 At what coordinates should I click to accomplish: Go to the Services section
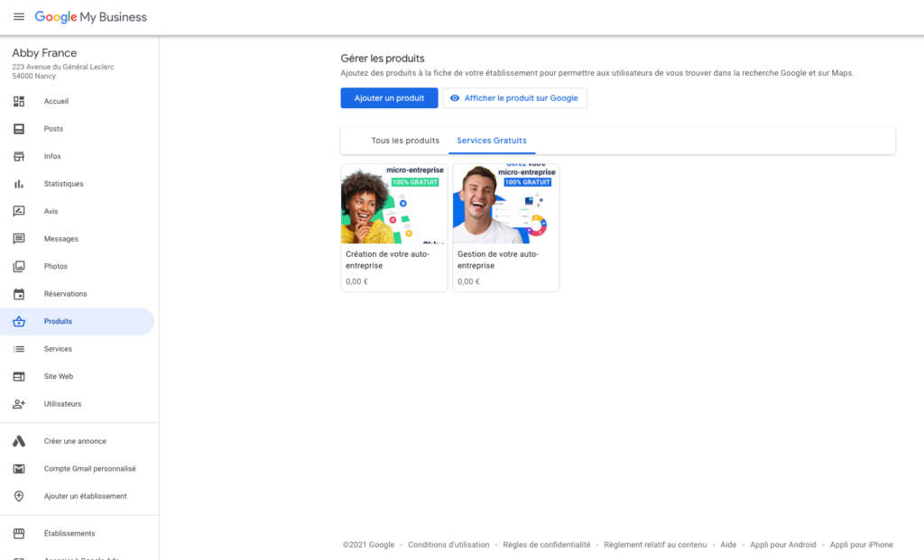click(x=56, y=348)
